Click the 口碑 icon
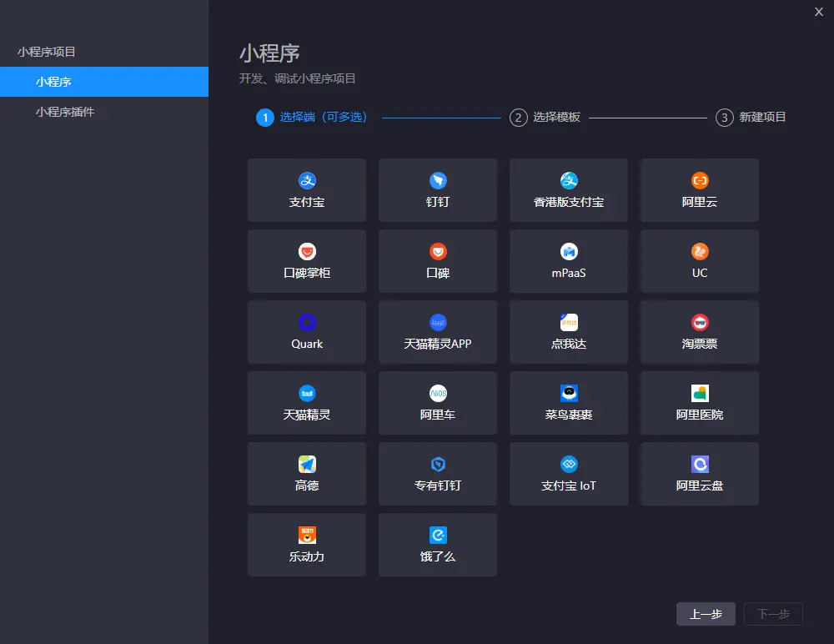 [x=437, y=261]
